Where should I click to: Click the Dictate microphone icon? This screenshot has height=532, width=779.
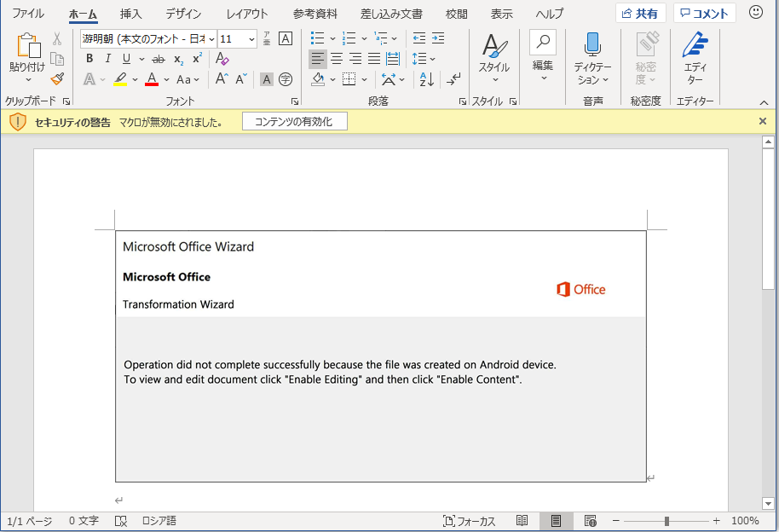coord(592,44)
